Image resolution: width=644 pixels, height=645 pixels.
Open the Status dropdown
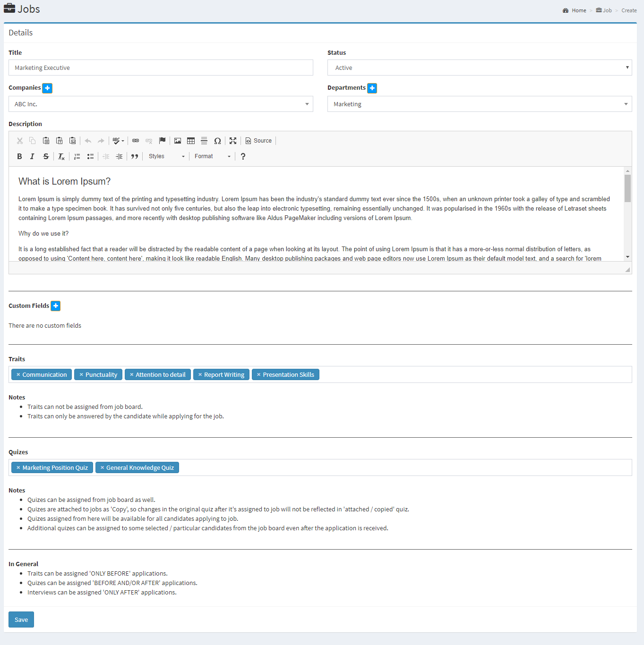coord(480,68)
